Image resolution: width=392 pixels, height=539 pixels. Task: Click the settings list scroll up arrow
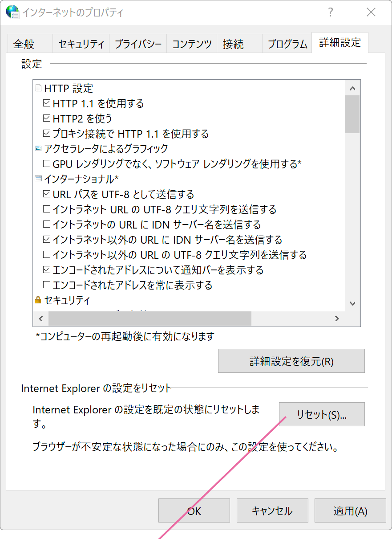(352, 88)
